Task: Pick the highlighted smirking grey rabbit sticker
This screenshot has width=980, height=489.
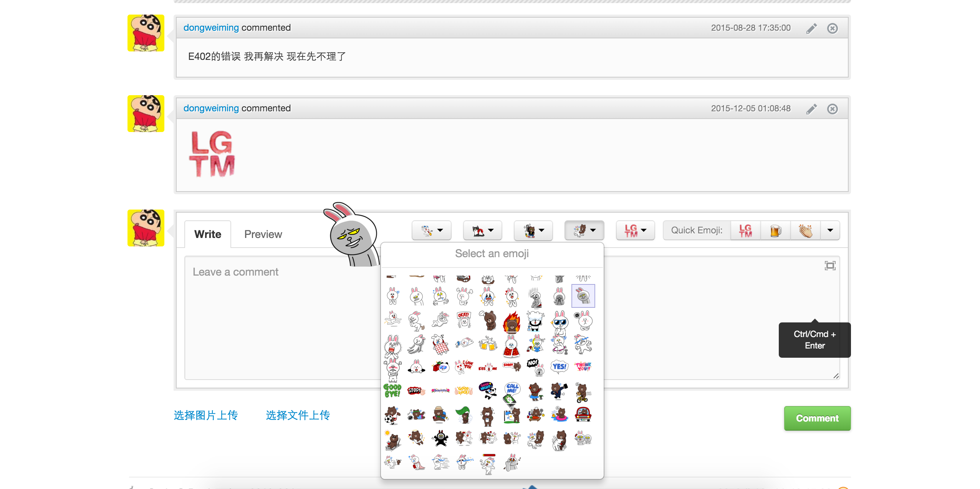Action: 583,296
